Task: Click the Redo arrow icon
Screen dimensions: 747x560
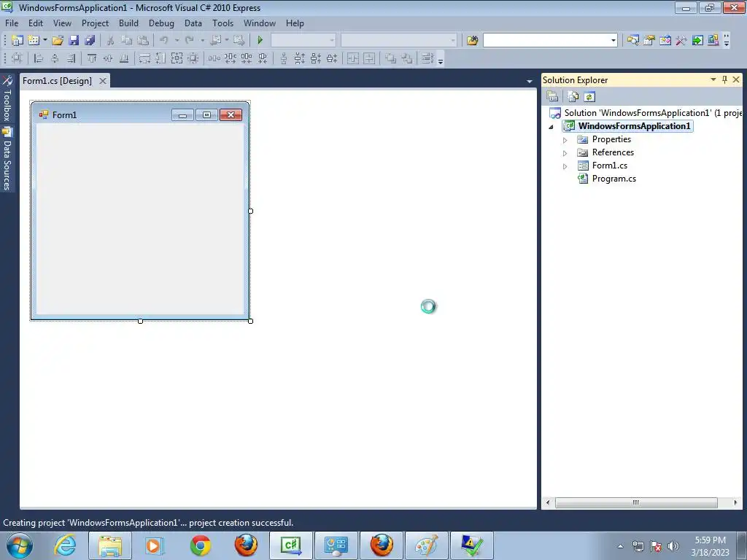Action: pyautogui.click(x=190, y=41)
